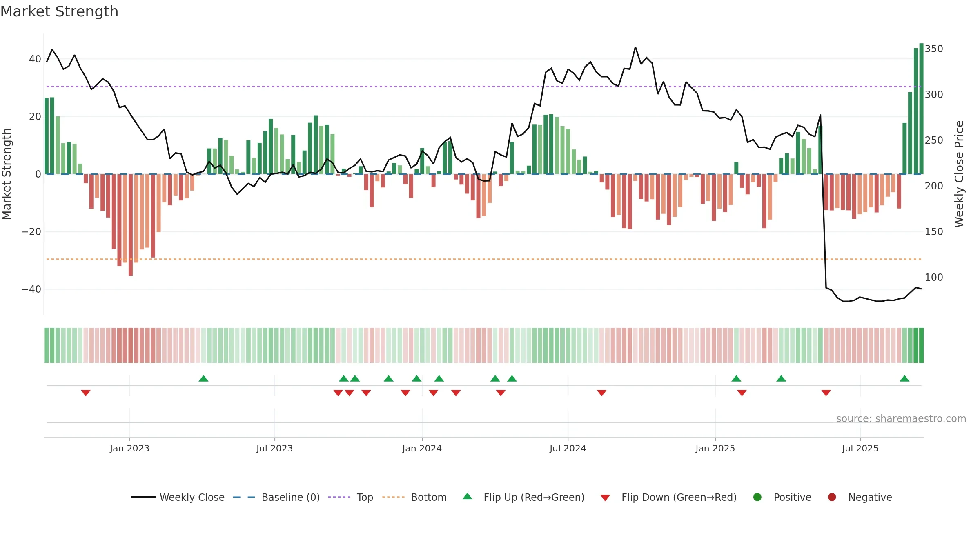Click the '250' right axis price label
The image size is (980, 551).
(934, 140)
